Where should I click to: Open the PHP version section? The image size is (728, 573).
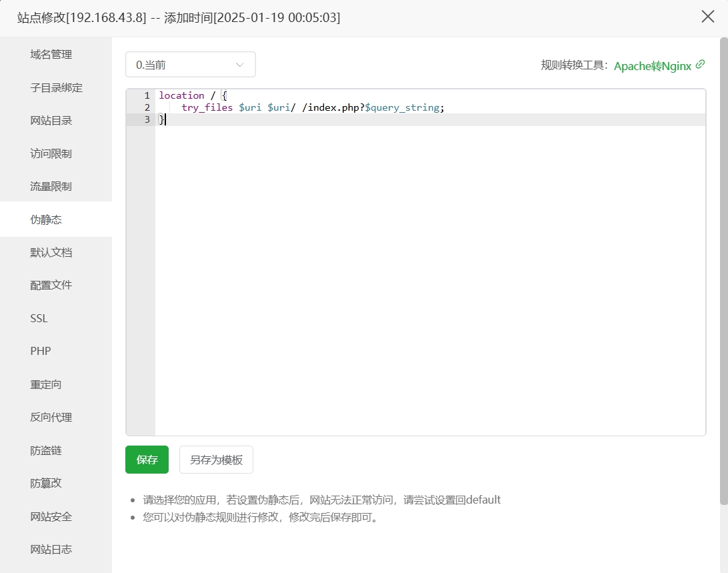pos(40,351)
